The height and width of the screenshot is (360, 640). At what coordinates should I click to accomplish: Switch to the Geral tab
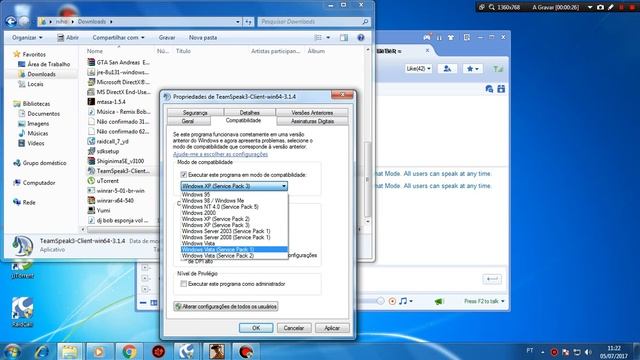tap(188, 121)
